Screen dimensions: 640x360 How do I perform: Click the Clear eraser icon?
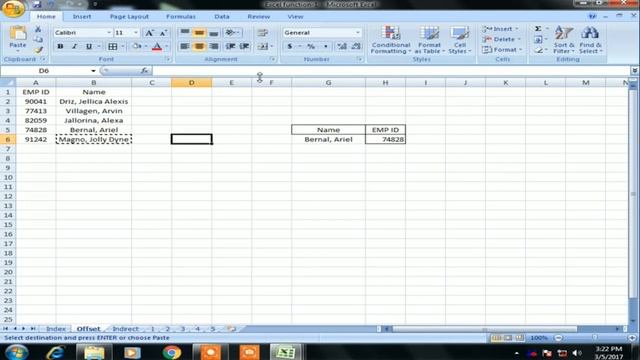click(538, 50)
